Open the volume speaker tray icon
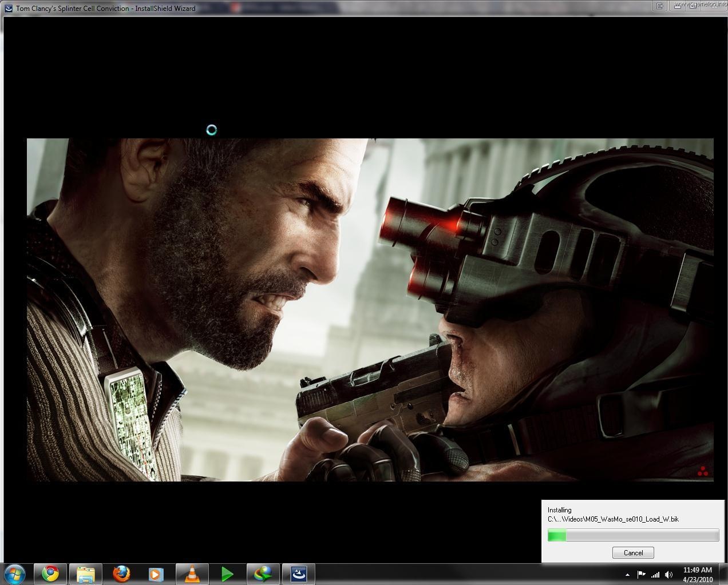 pos(668,575)
